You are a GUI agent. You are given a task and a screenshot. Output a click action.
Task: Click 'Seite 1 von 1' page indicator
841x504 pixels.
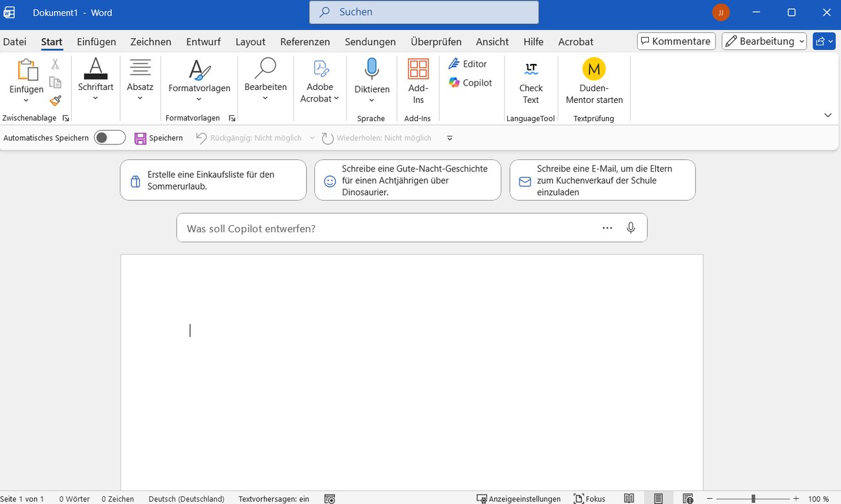pos(23,499)
